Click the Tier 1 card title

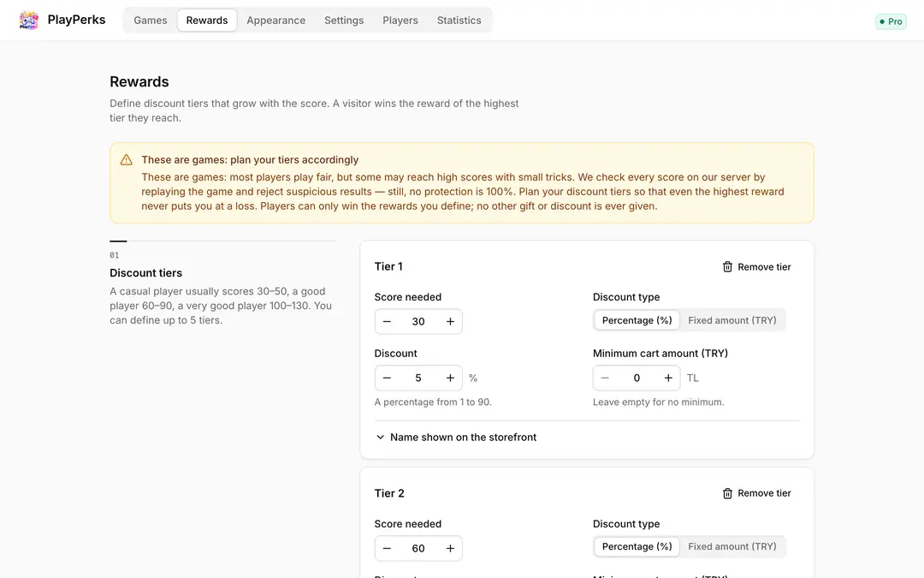pyautogui.click(x=388, y=266)
